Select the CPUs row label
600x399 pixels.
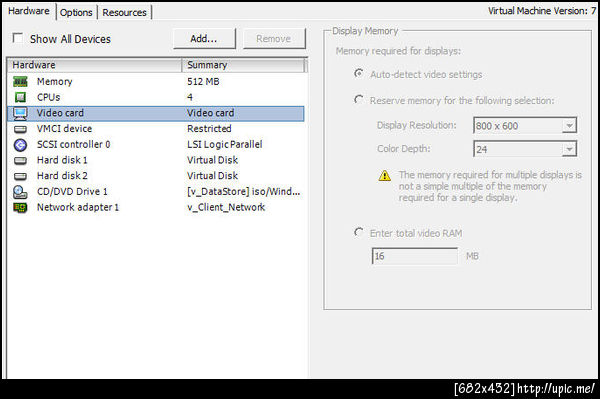coord(49,97)
